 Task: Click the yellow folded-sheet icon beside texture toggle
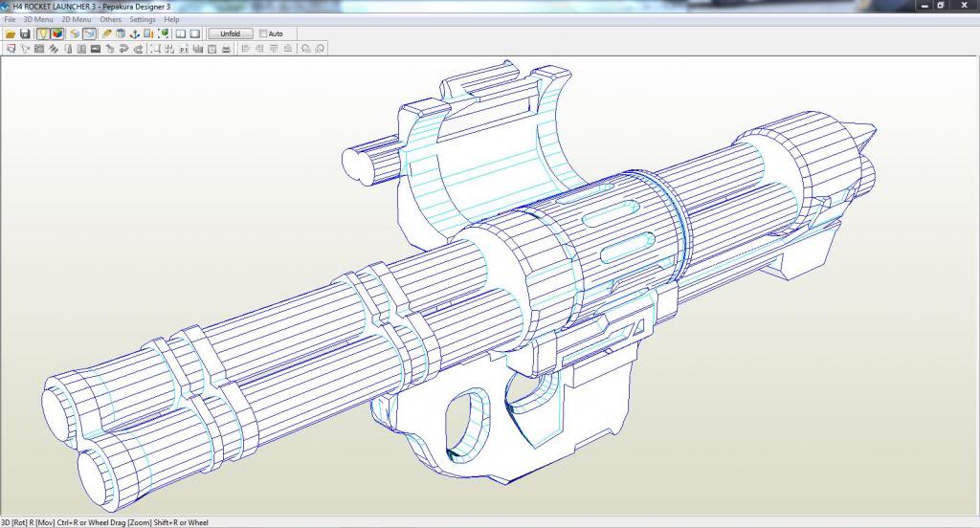pyautogui.click(x=75, y=33)
